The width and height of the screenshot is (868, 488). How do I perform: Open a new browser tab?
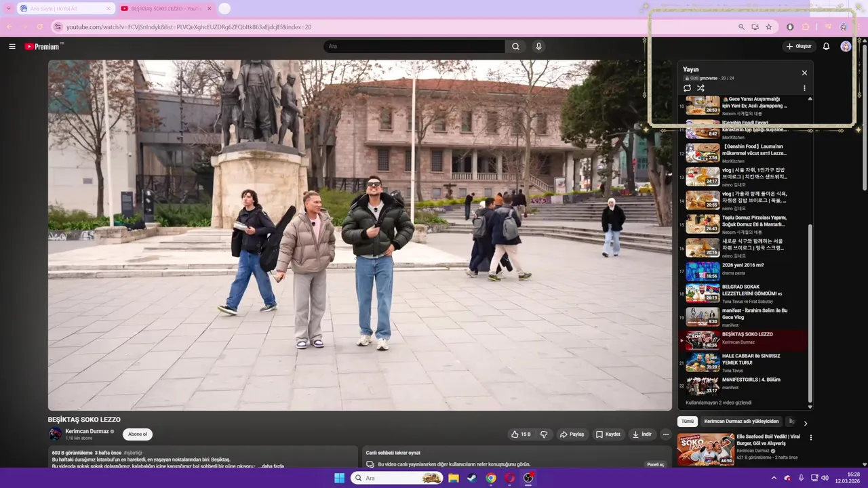224,8
